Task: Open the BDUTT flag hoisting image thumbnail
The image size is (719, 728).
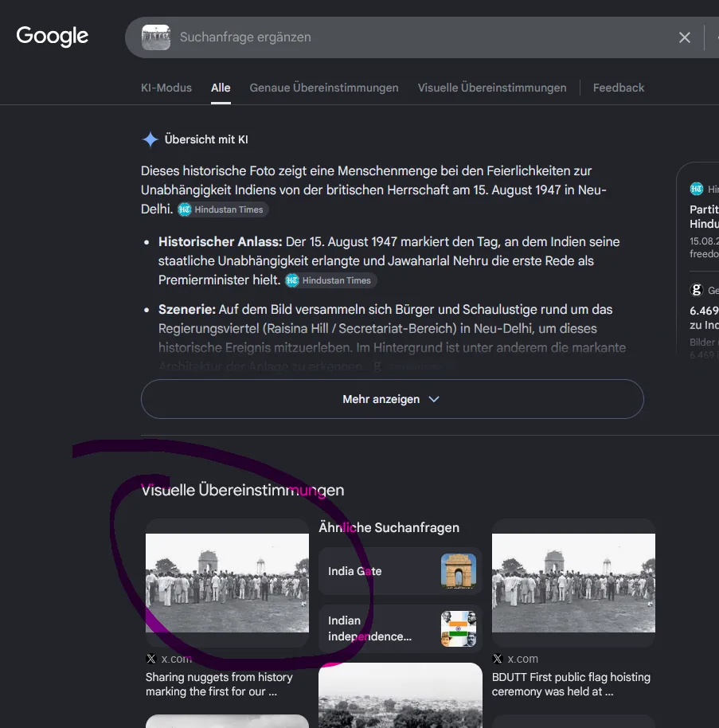Action: point(573,583)
